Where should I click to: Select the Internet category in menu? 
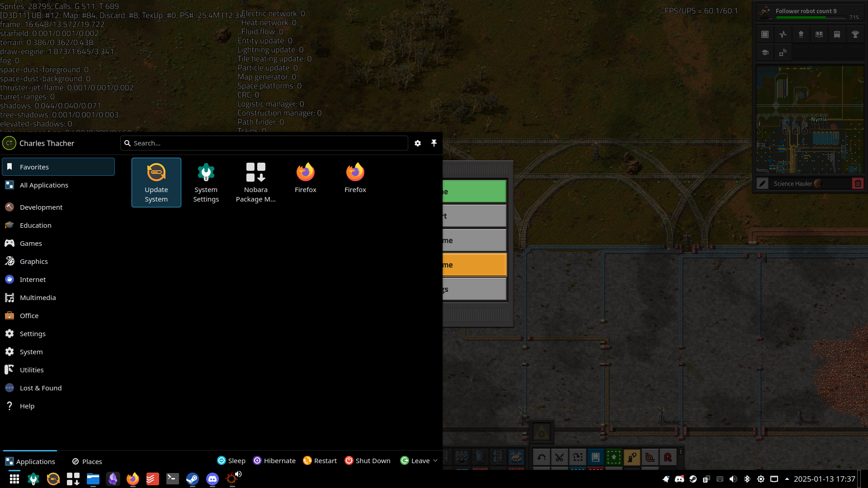[32, 279]
